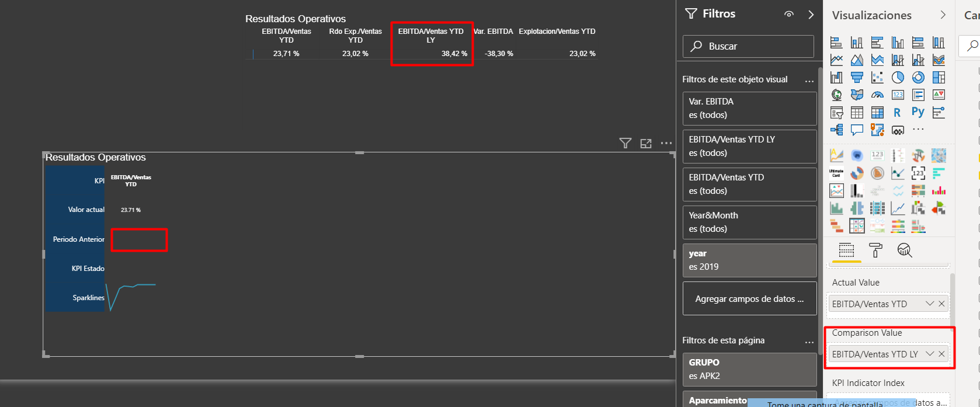The width and height of the screenshot is (980, 407).
Task: Toggle the Filters pane visibility eye
Action: click(x=789, y=14)
